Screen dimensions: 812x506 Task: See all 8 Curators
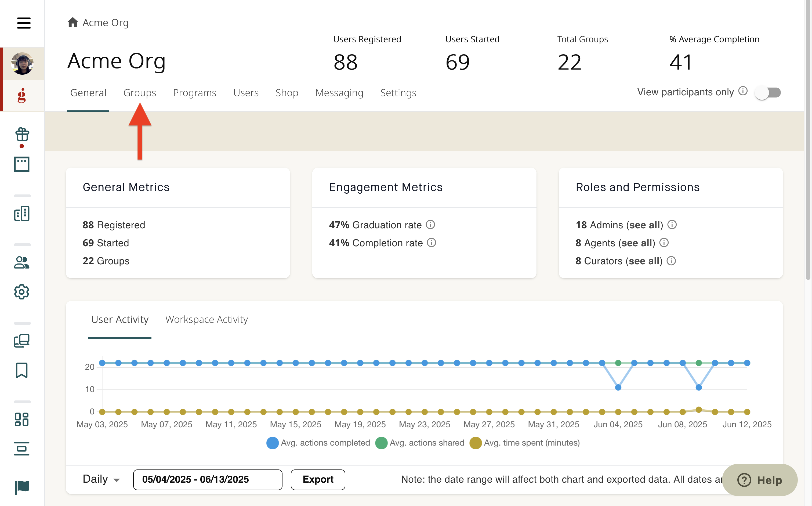pos(644,261)
